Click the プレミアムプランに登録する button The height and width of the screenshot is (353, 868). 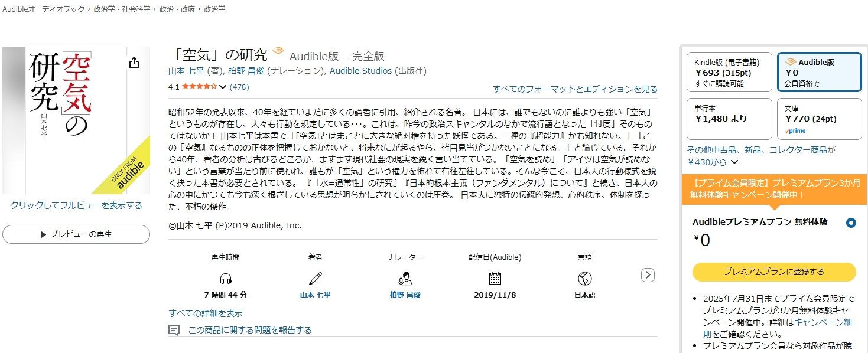tap(773, 272)
